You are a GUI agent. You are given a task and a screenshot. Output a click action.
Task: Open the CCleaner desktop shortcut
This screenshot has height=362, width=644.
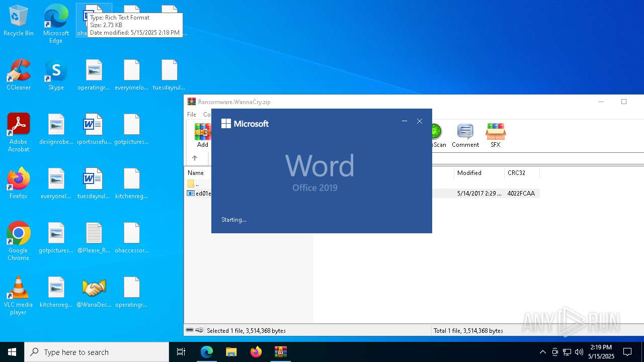pos(19,75)
